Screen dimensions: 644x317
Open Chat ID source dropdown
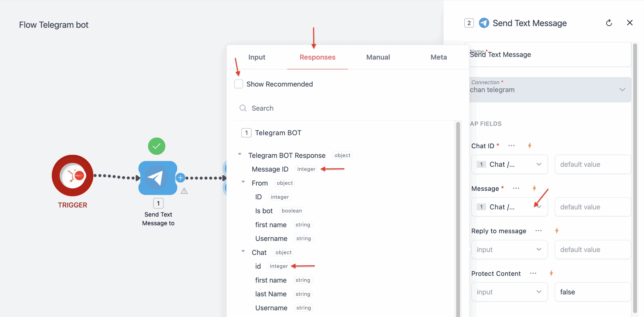509,164
